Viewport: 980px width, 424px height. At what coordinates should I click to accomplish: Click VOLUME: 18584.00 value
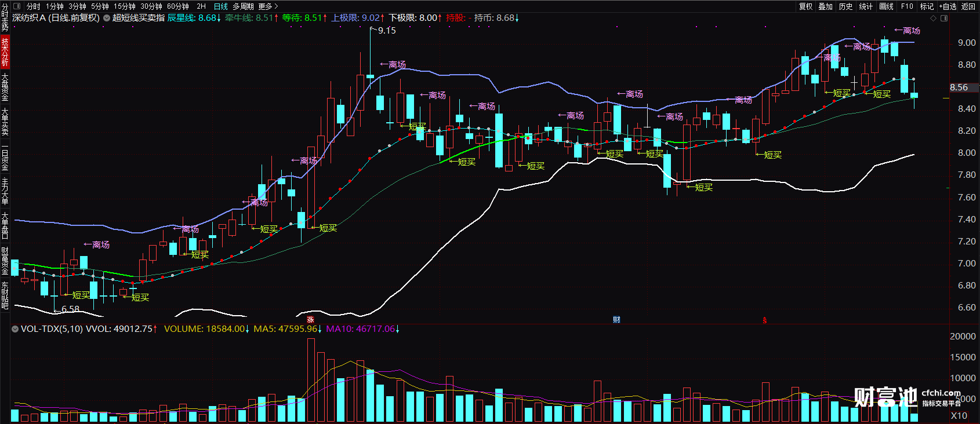pyautogui.click(x=206, y=328)
